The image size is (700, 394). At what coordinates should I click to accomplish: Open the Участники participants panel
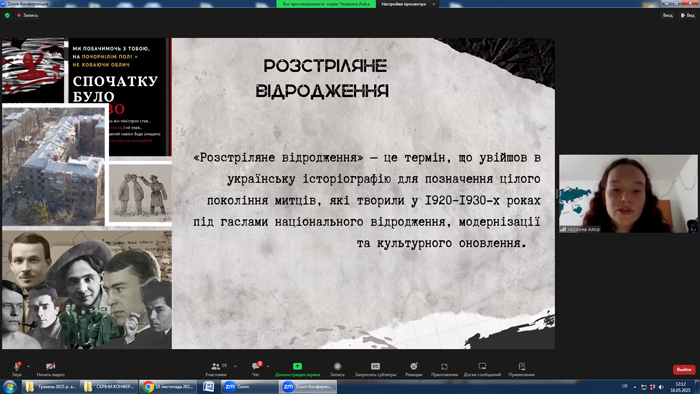(x=216, y=369)
